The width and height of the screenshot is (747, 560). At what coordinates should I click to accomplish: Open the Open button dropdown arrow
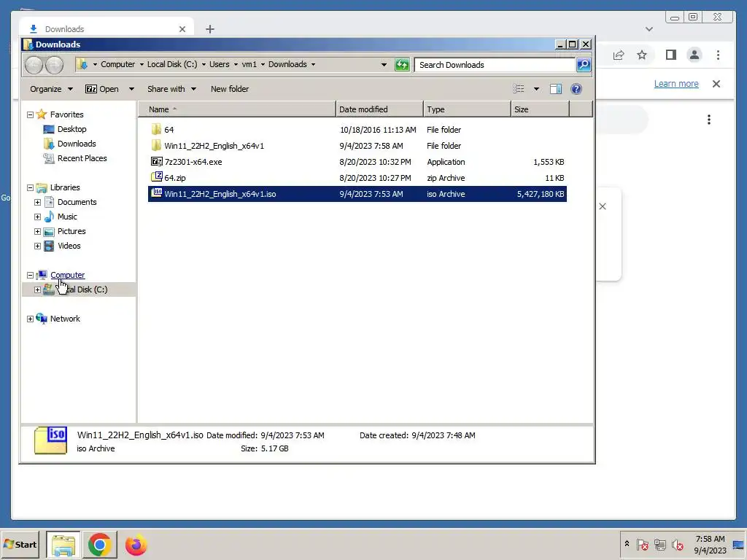pyautogui.click(x=131, y=89)
